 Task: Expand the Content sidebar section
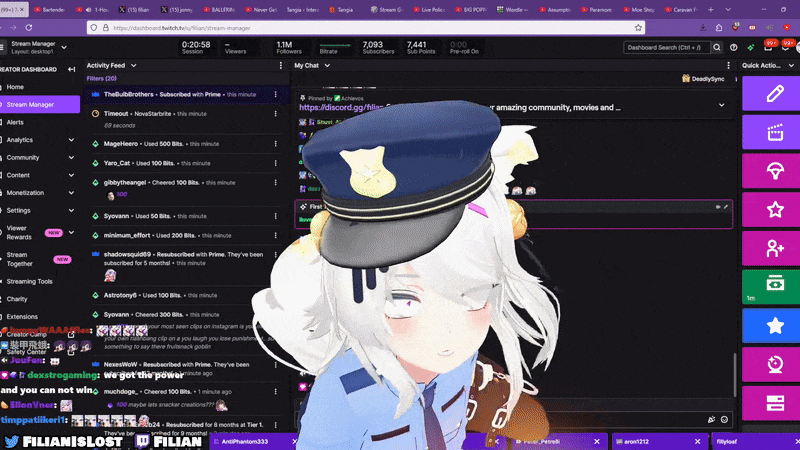click(x=71, y=175)
